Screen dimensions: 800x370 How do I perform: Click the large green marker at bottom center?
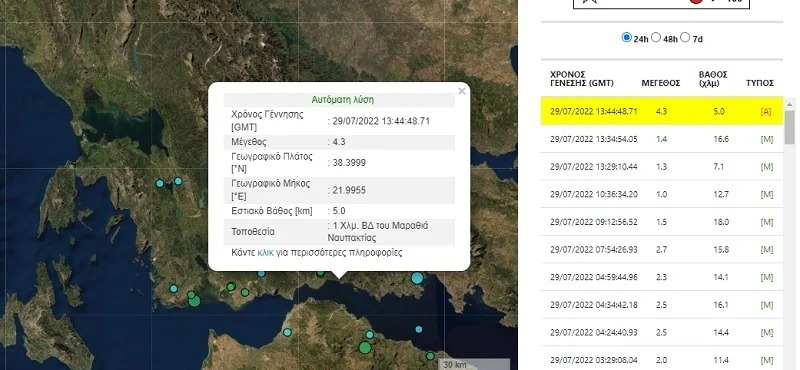365,348
